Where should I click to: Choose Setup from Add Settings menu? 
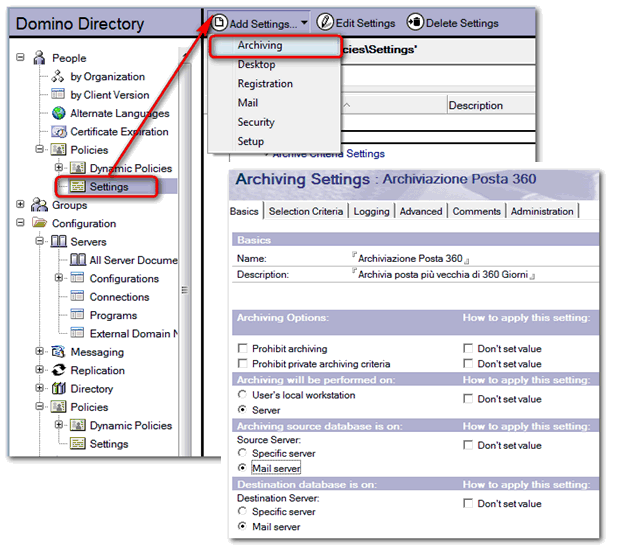[274, 141]
